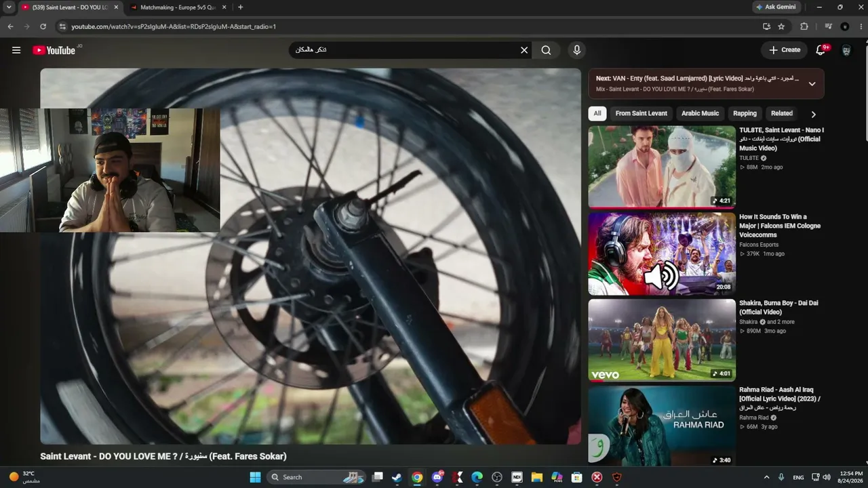
Task: Open Microsoft Edge from the taskbar
Action: pos(477,477)
